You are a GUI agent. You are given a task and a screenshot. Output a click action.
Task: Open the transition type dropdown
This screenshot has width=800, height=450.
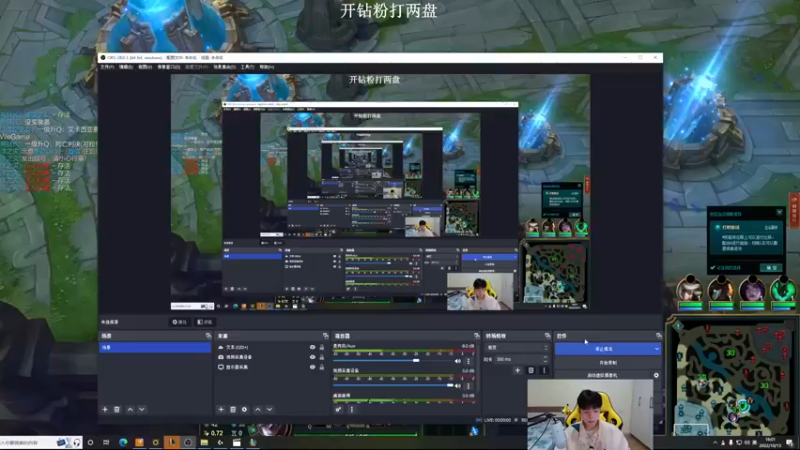point(517,347)
